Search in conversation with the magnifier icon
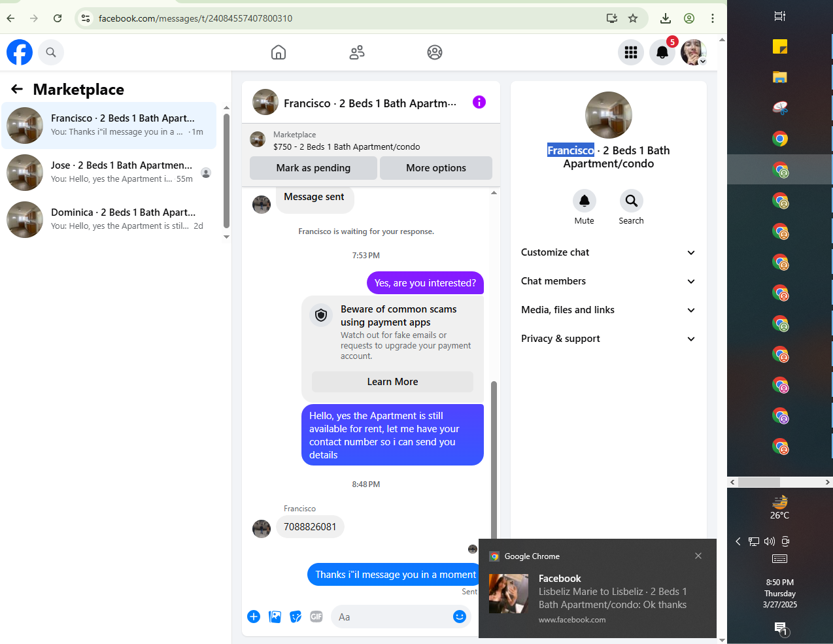Screen dimensions: 833x644 tap(632, 201)
